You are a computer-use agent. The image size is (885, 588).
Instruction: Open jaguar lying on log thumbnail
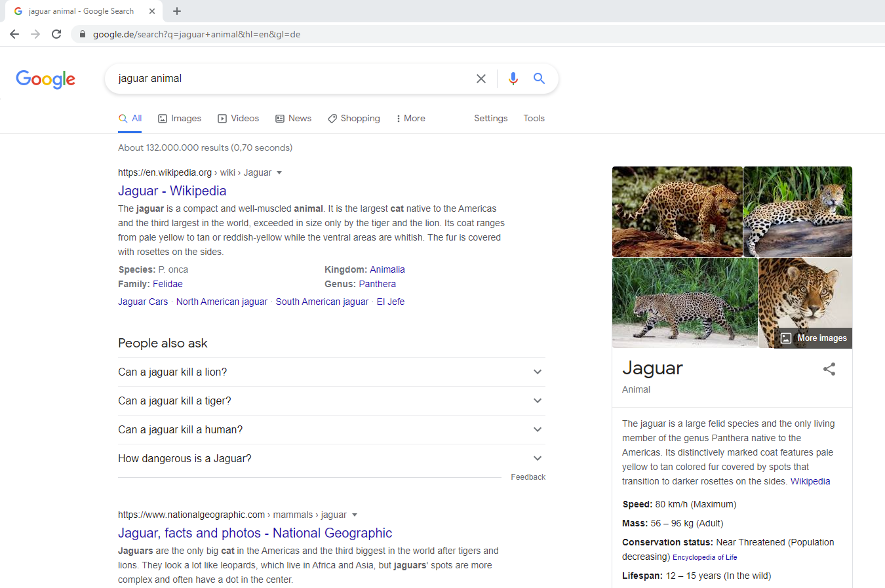click(798, 212)
